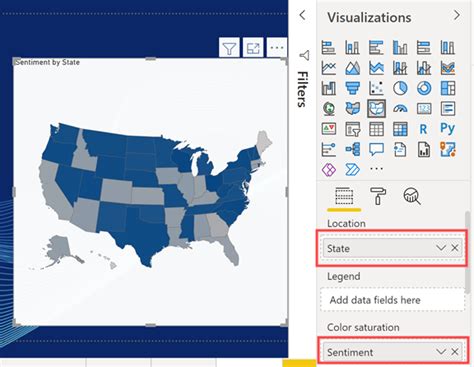Add a multi-row card visual

448,108
